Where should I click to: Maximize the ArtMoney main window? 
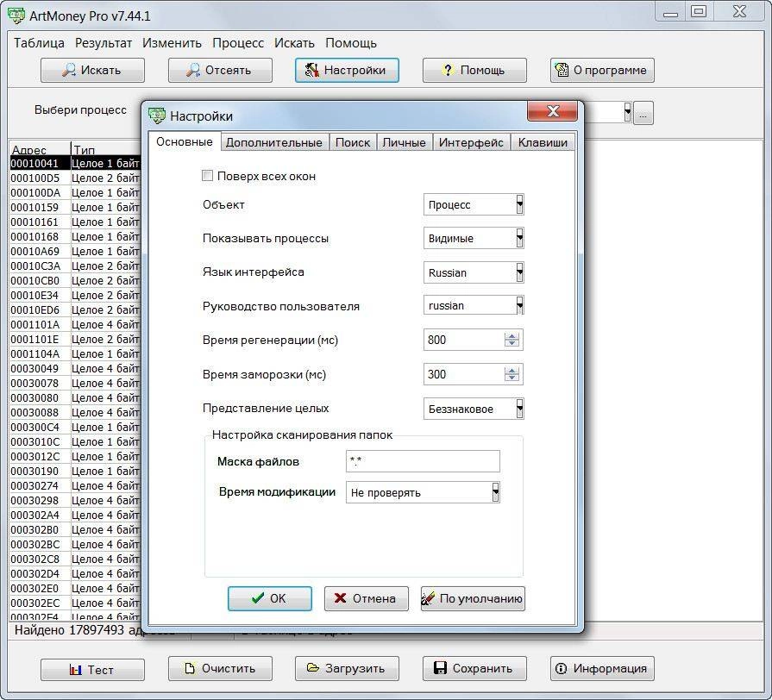699,12
